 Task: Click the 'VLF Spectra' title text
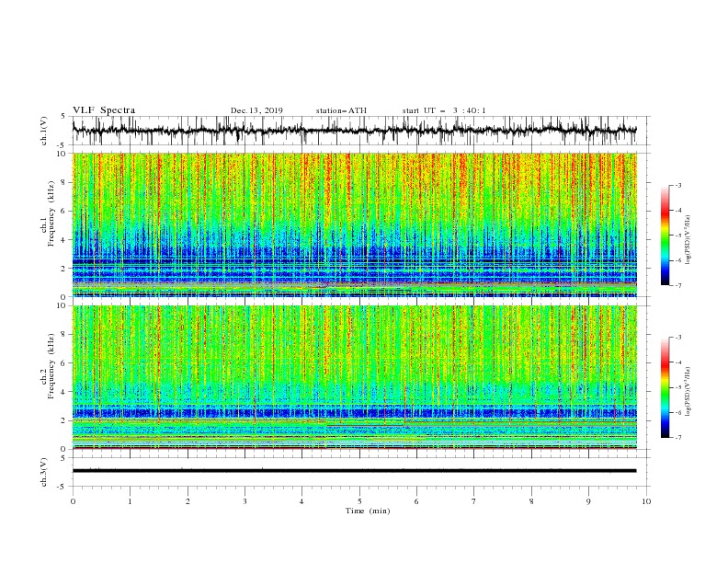tap(104, 110)
